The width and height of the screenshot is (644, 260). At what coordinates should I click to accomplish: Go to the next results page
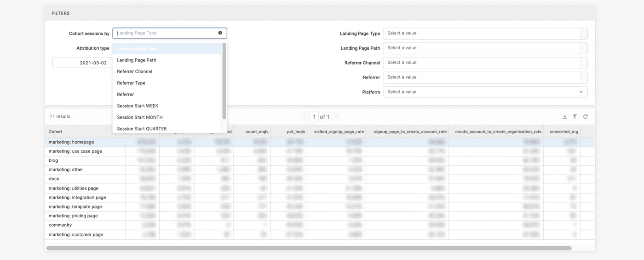coord(336,117)
